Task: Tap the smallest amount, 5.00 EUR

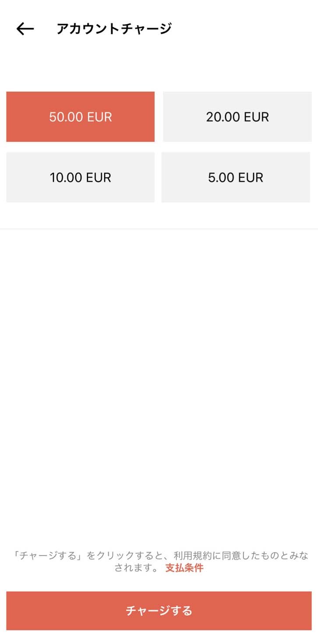Action: pyautogui.click(x=236, y=177)
